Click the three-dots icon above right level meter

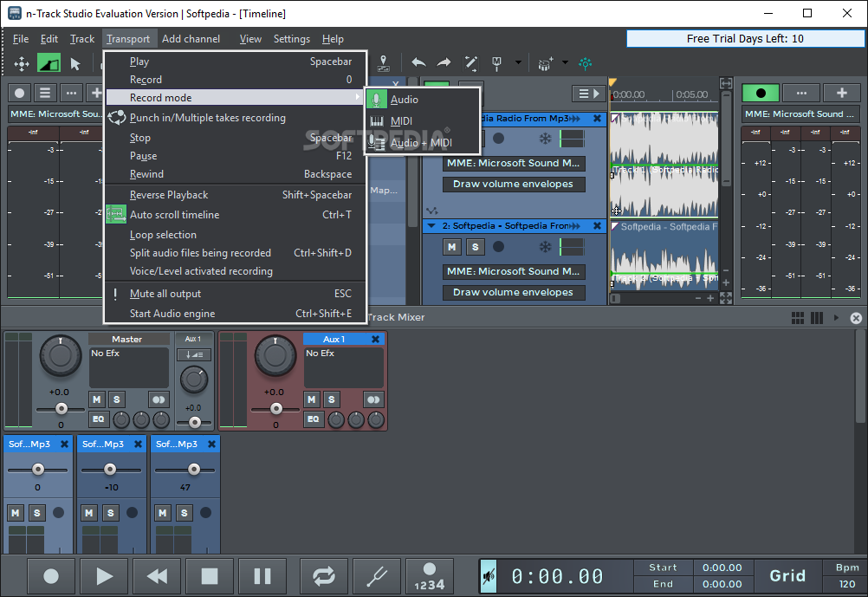click(801, 93)
